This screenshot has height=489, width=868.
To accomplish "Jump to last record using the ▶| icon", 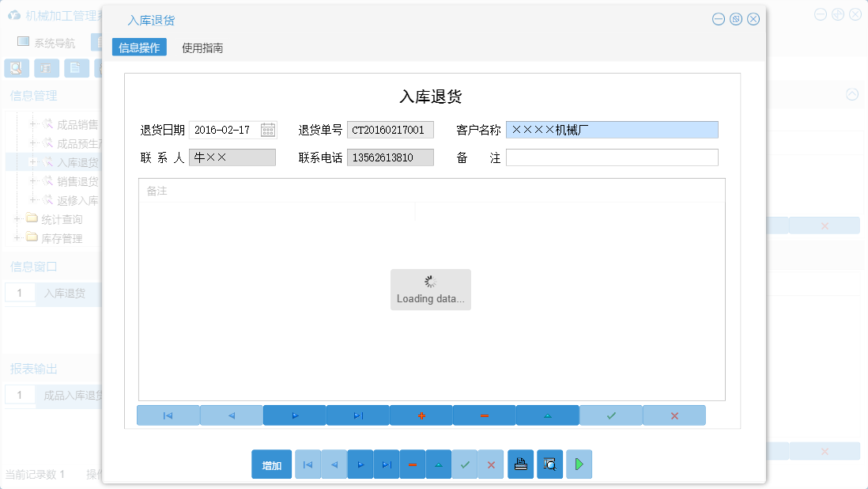I will [357, 415].
